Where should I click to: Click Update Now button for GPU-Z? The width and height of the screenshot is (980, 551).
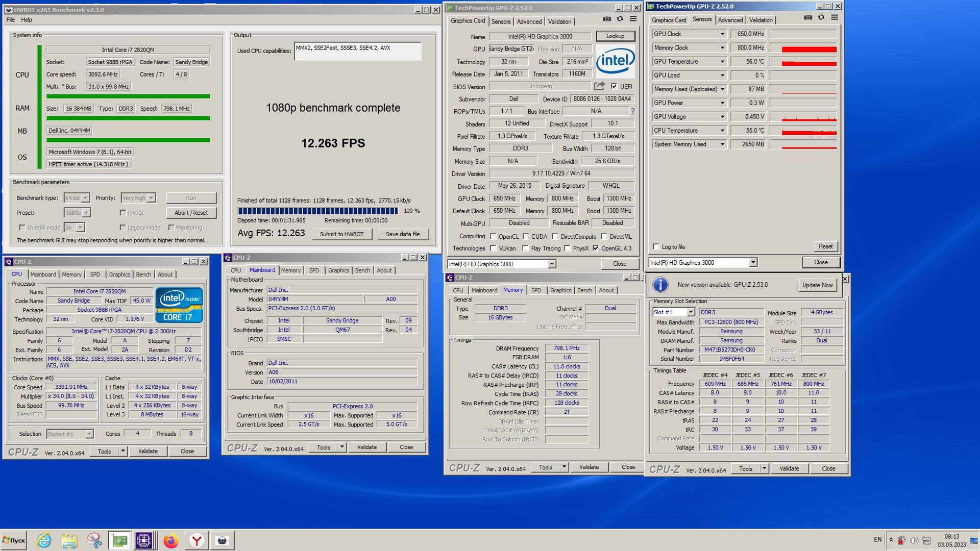(x=817, y=285)
